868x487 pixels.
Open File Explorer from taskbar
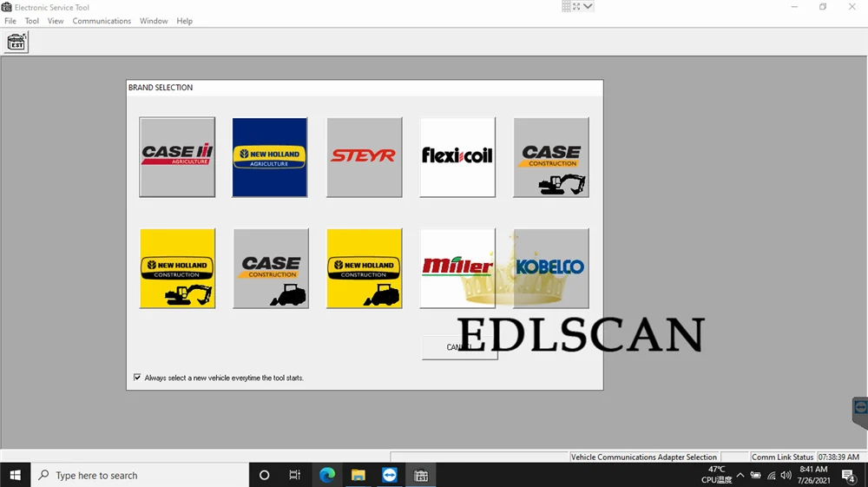click(358, 476)
